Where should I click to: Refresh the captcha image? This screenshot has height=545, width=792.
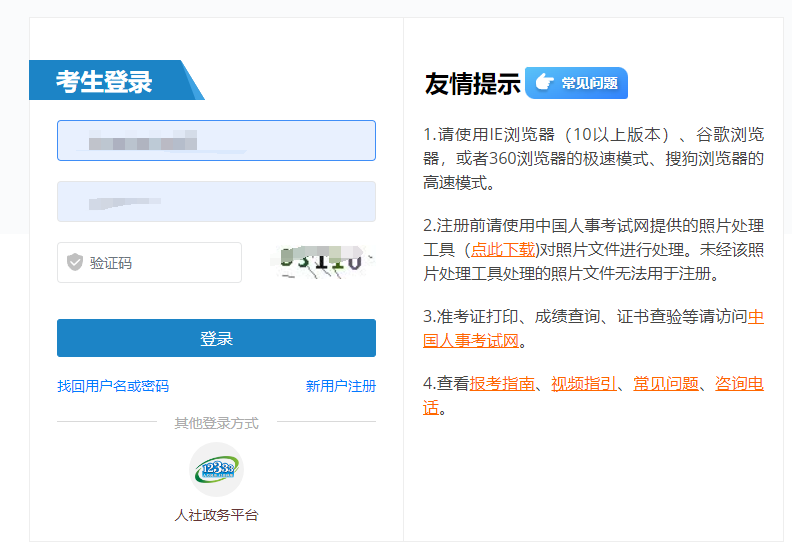[323, 262]
